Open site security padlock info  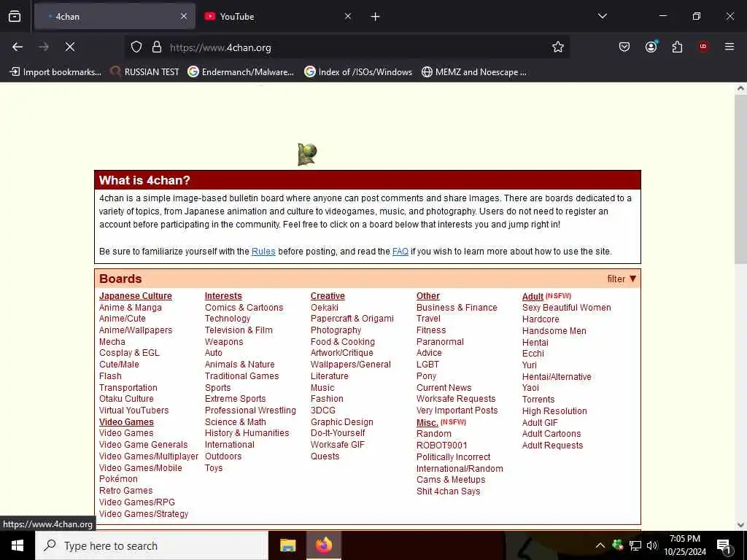tap(157, 47)
